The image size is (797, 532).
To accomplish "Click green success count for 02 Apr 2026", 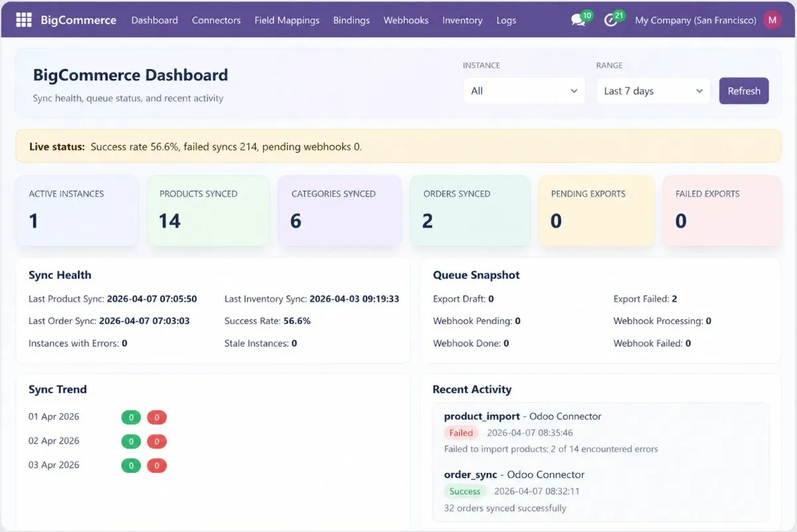I will tap(132, 442).
